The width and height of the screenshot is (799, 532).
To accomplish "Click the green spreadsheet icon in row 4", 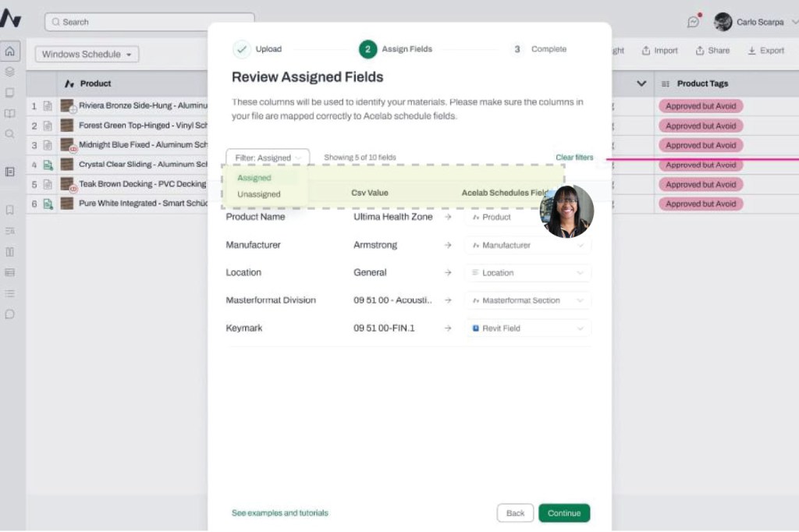I will pyautogui.click(x=48, y=165).
